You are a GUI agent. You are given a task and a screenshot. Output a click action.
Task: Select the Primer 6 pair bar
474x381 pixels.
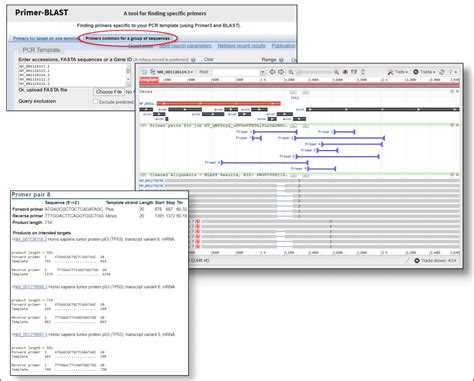tap(337, 156)
